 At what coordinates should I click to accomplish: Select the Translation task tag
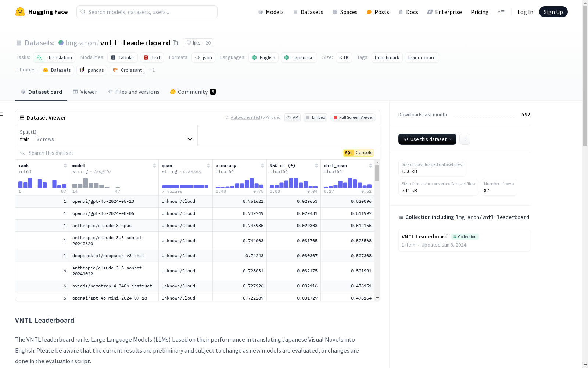point(54,57)
